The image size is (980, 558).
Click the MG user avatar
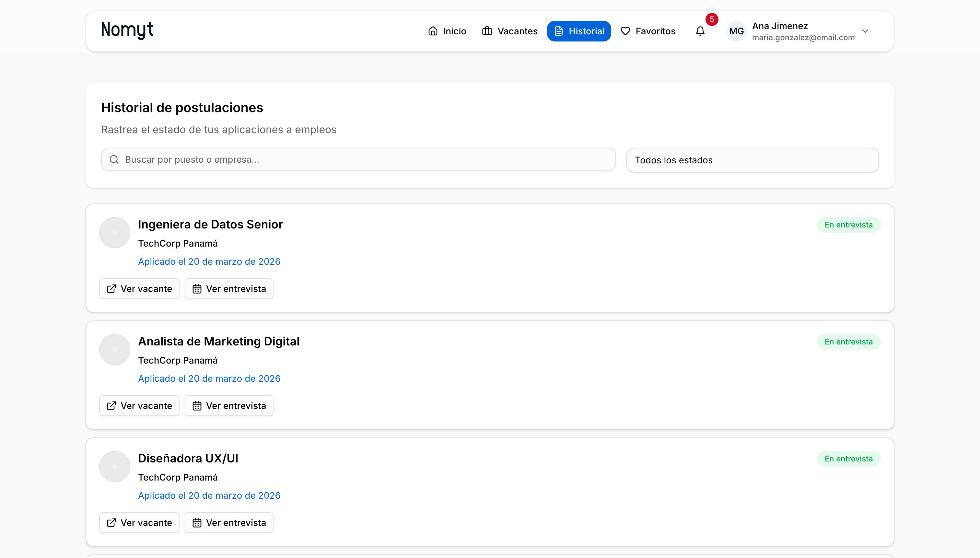(736, 31)
